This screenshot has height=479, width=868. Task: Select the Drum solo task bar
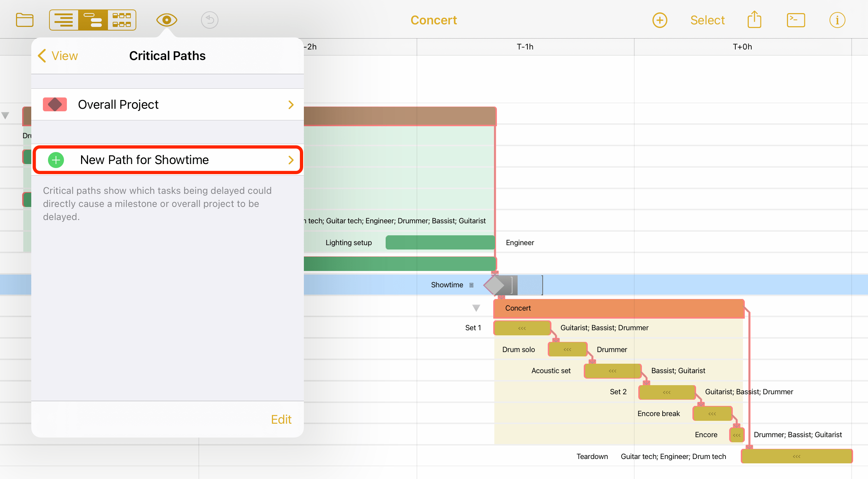click(567, 350)
